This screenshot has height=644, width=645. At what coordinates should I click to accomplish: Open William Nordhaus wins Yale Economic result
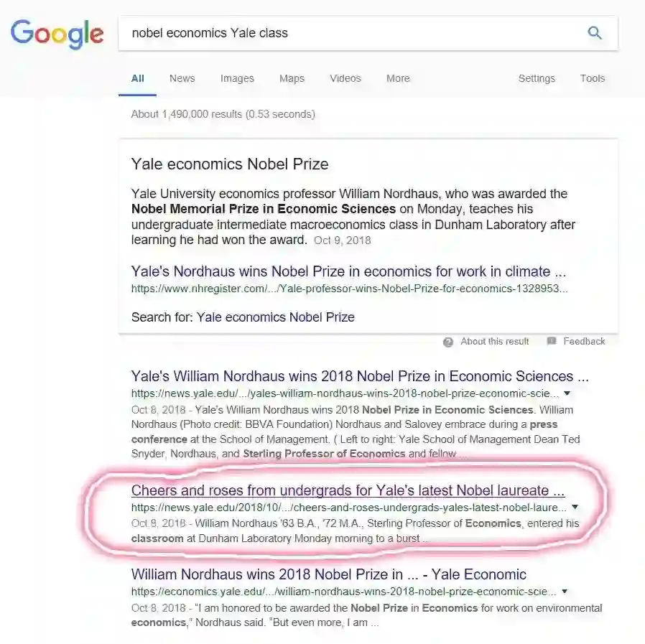pos(328,574)
